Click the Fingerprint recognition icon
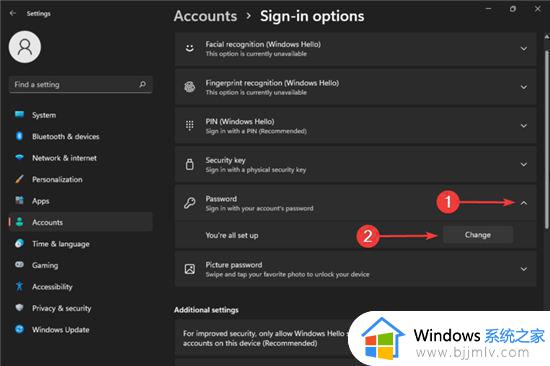550x366 pixels. 190,87
